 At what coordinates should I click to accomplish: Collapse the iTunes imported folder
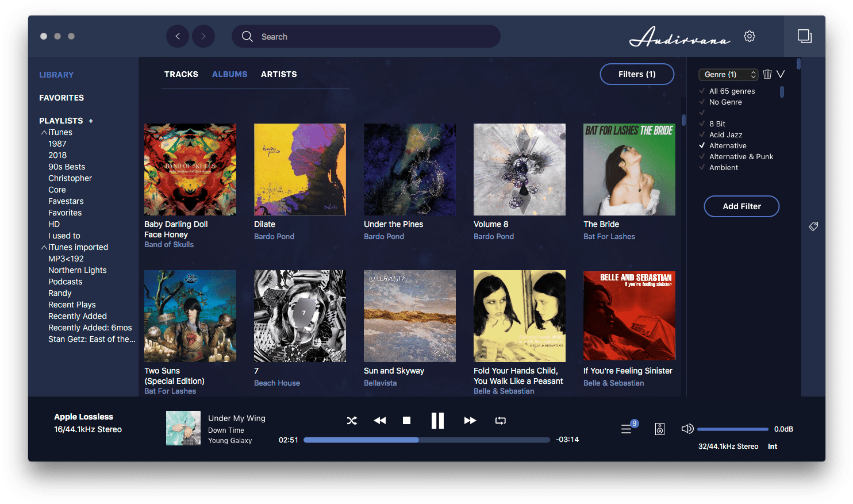coord(44,247)
